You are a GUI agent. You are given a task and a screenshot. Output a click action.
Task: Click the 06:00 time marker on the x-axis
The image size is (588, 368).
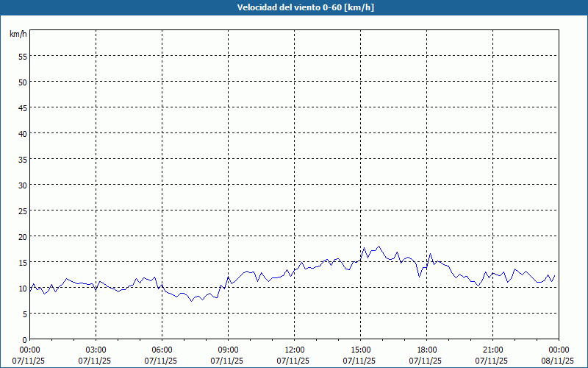[x=162, y=350]
